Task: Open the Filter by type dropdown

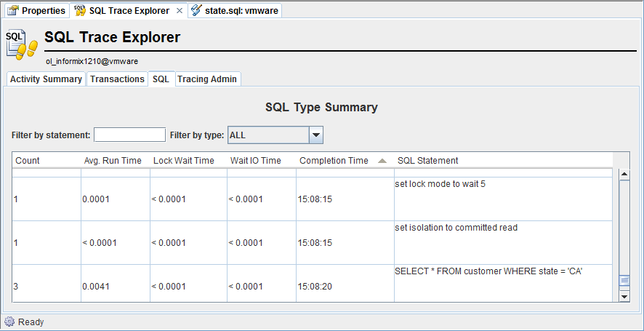Action: click(x=315, y=135)
